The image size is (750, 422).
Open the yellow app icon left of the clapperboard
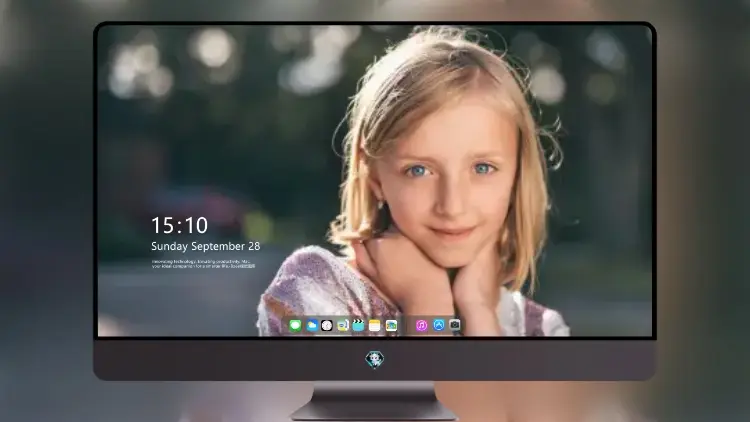tap(343, 325)
